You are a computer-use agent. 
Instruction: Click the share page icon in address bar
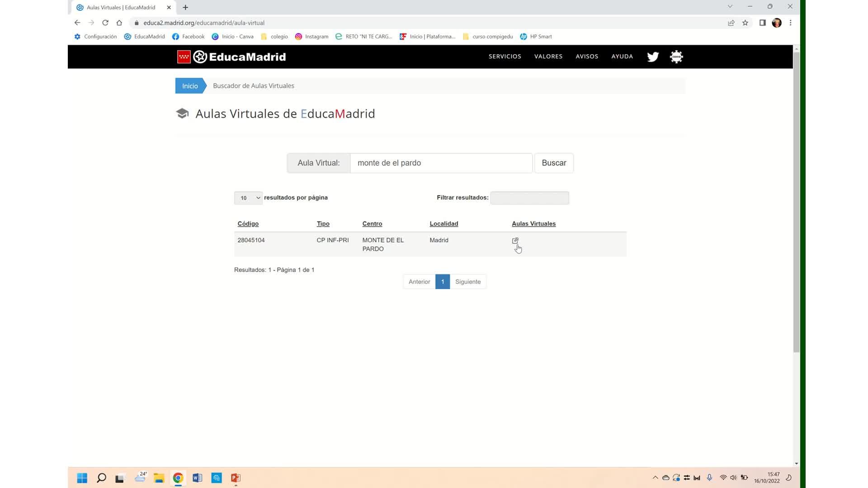point(731,23)
